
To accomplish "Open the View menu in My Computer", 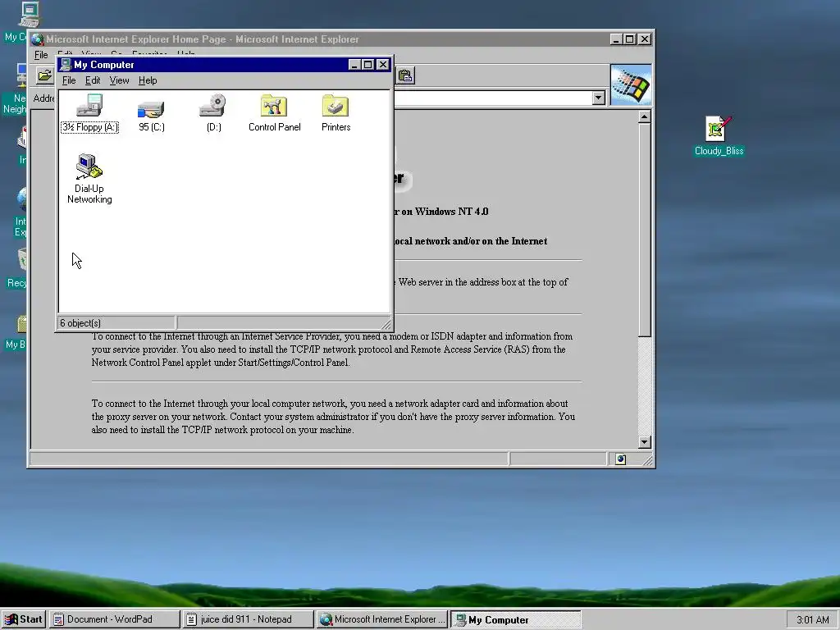I will tap(119, 80).
